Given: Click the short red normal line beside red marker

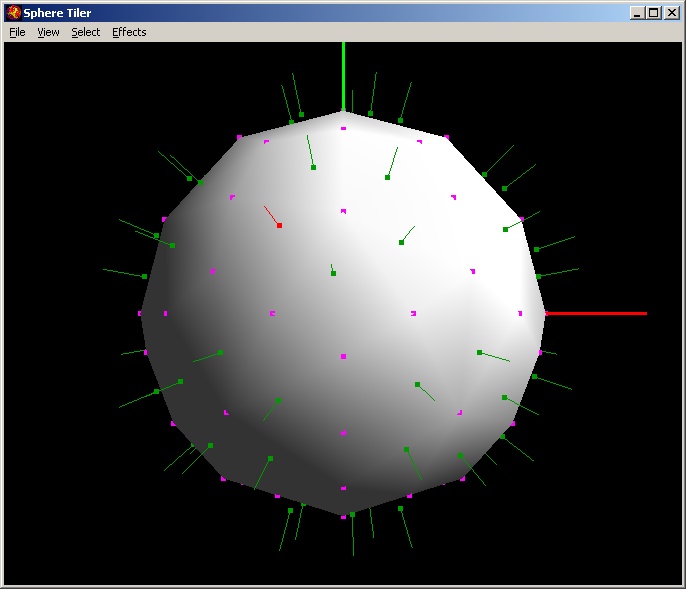Looking at the screenshot, I should point(270,214).
